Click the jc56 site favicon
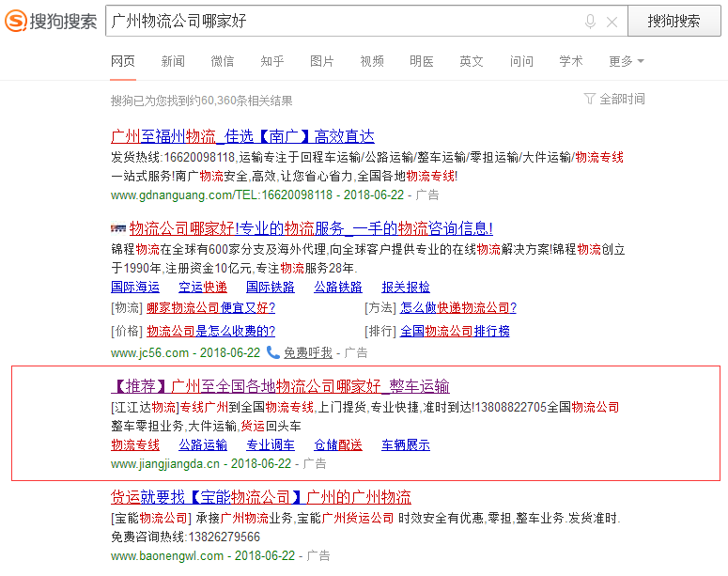 [x=118, y=228]
